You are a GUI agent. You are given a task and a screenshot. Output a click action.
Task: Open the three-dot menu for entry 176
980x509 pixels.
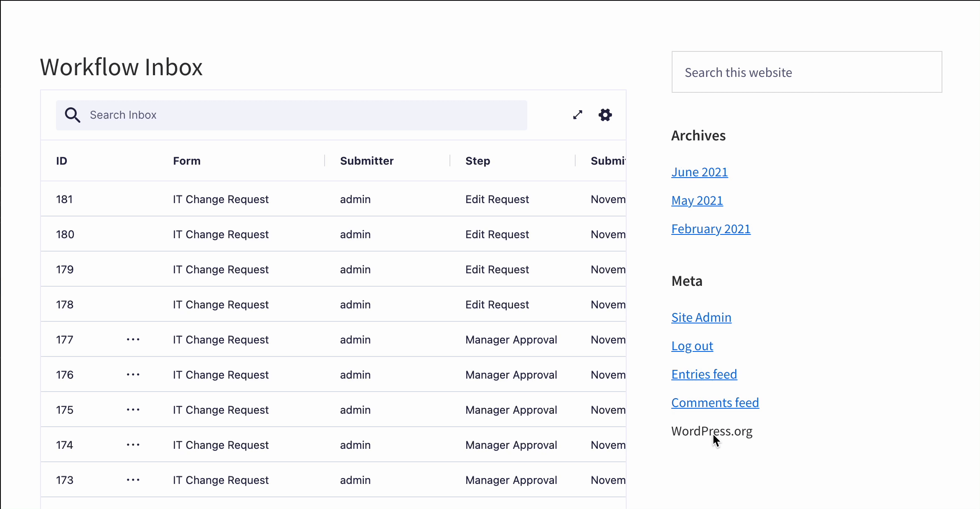tap(133, 374)
